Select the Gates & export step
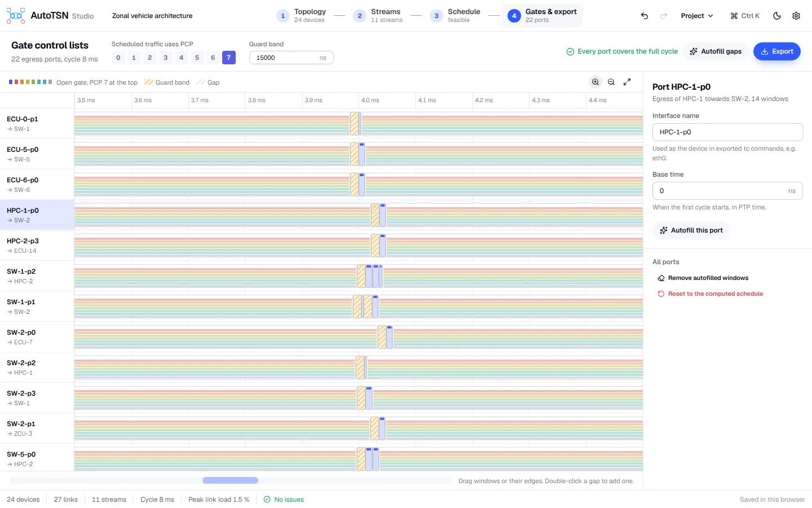 point(542,16)
